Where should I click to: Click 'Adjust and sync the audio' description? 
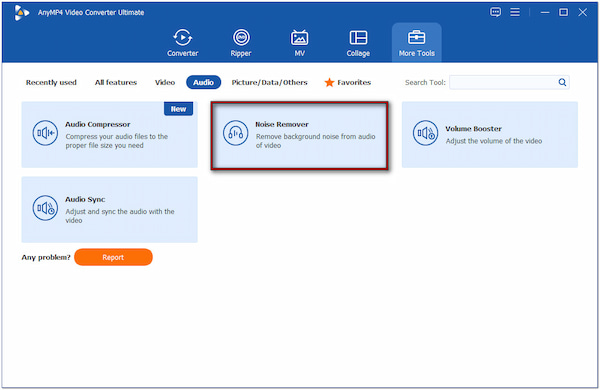120,216
